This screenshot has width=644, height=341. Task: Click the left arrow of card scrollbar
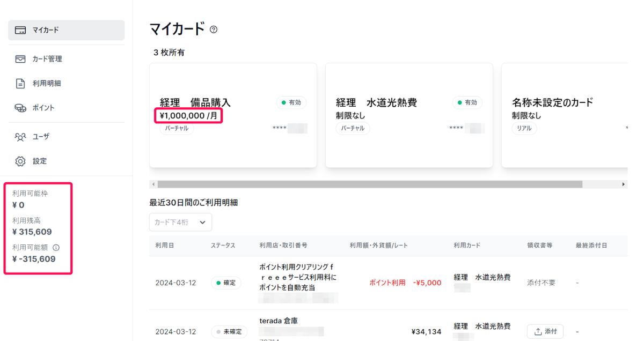[x=153, y=184]
